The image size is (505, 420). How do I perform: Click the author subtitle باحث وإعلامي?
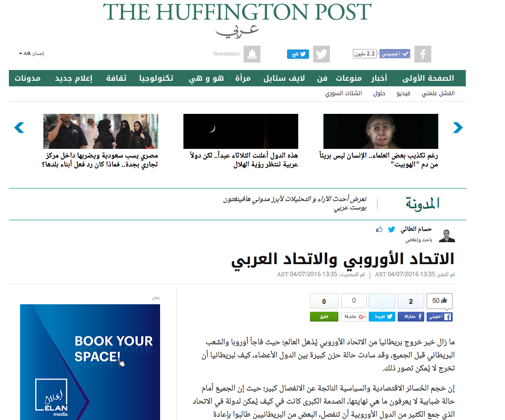419,240
